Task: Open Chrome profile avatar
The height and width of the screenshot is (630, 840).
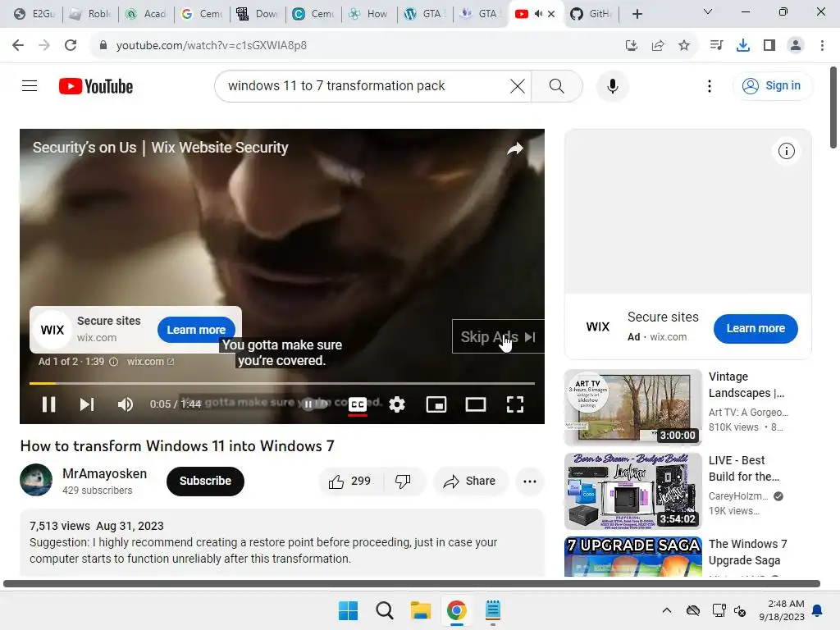Action: (796, 46)
